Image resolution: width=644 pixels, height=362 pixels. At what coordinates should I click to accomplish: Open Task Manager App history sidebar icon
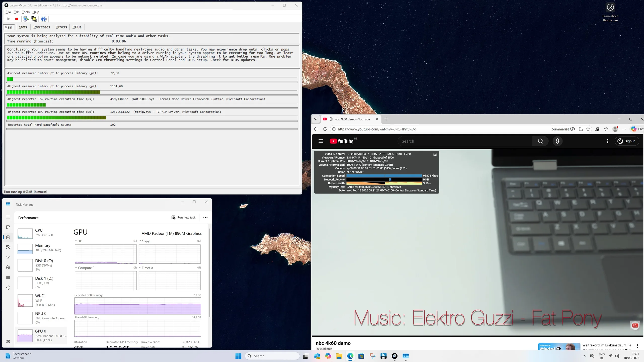(x=8, y=247)
